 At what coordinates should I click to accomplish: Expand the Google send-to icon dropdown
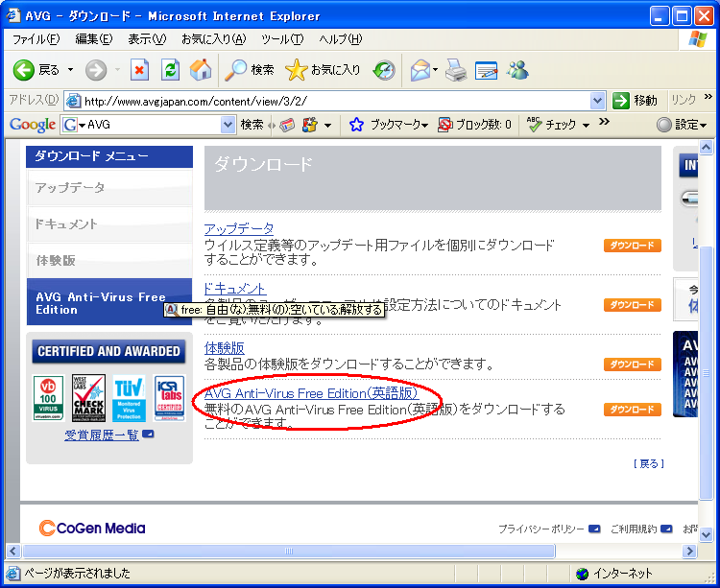328,125
